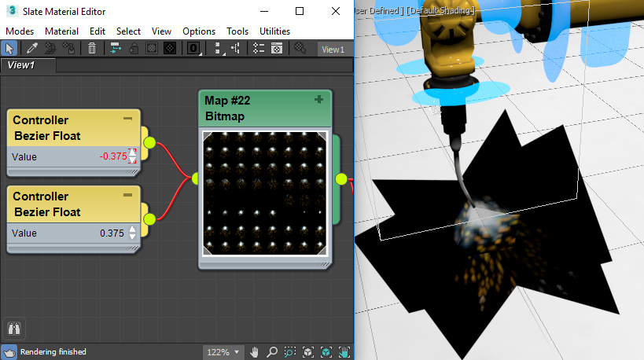Adjust spinner beside -0.375 value
The height and width of the screenshot is (360, 644).
click(132, 156)
